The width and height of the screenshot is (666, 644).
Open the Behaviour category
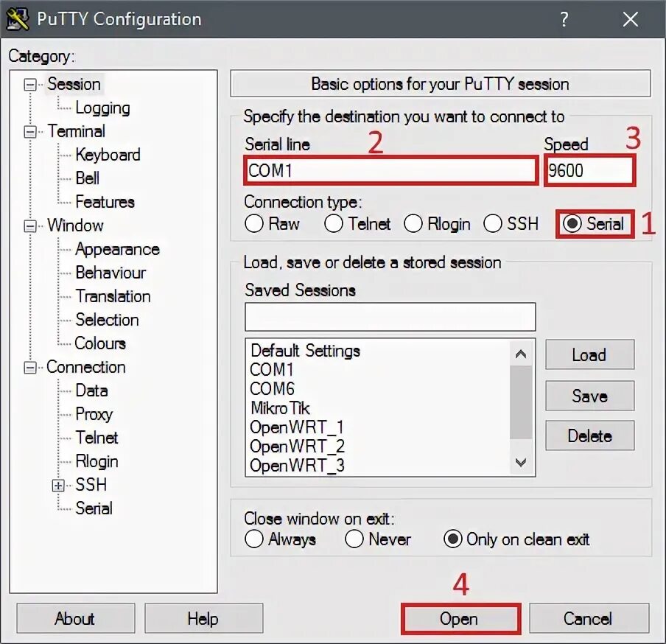click(x=111, y=273)
